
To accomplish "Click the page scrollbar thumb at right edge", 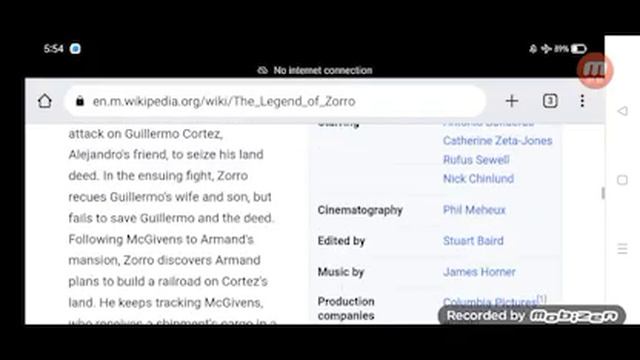I will click(x=603, y=193).
